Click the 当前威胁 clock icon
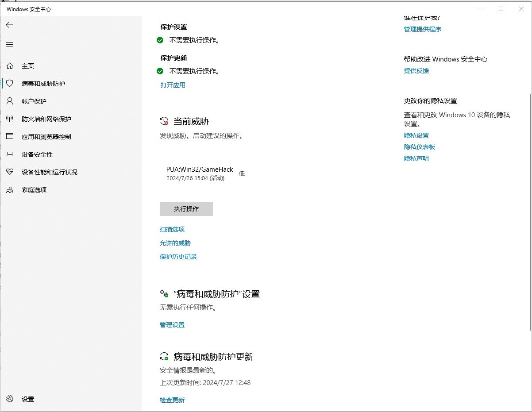This screenshot has width=532, height=412. pyautogui.click(x=164, y=121)
